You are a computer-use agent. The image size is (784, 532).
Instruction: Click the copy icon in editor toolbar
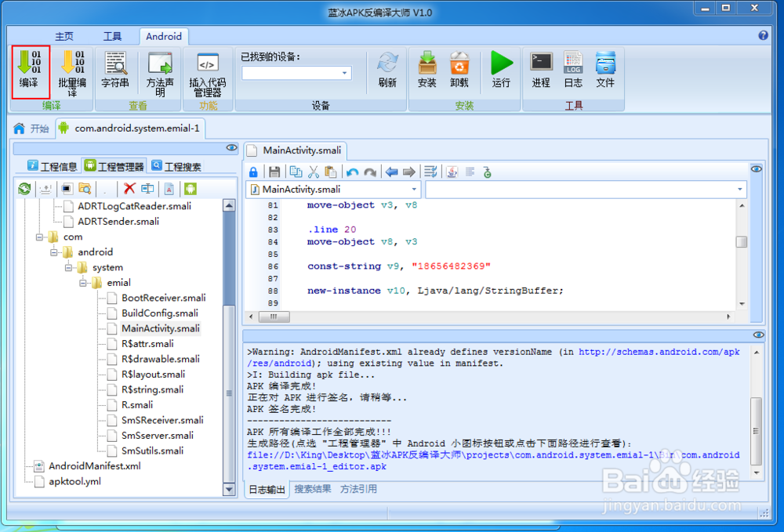tap(296, 172)
